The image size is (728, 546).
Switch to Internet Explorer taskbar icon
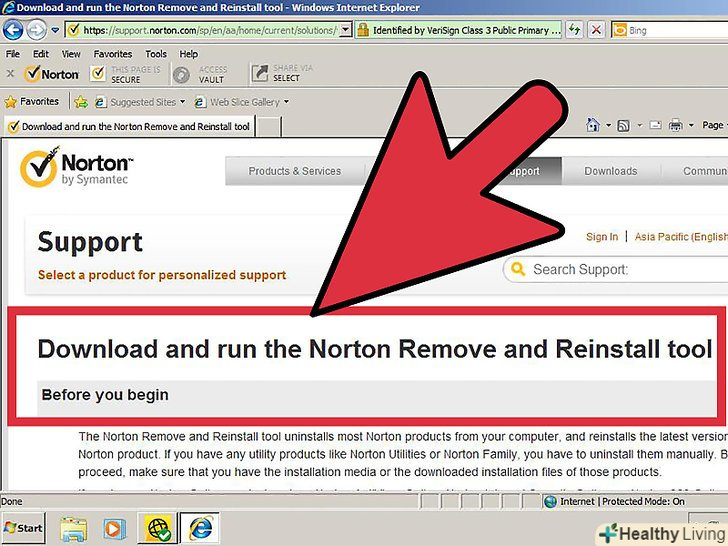pos(200,528)
